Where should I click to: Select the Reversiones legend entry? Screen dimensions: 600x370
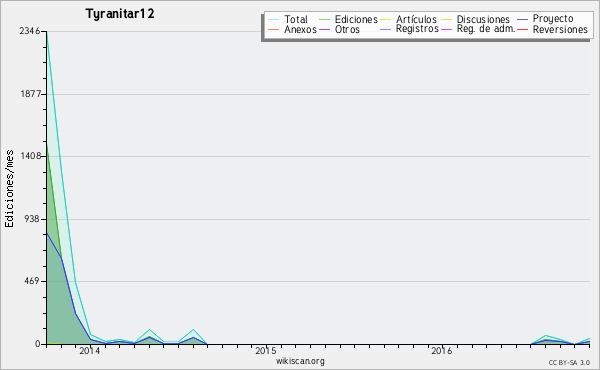click(x=560, y=29)
